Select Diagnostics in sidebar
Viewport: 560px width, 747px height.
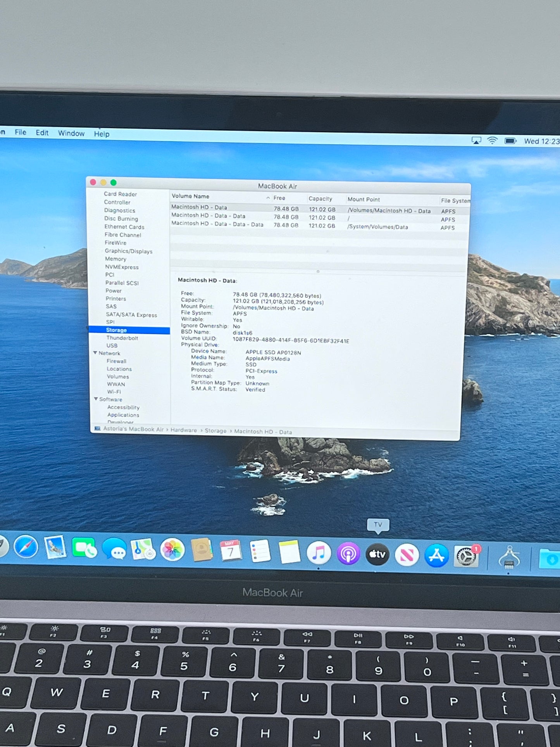tap(119, 210)
